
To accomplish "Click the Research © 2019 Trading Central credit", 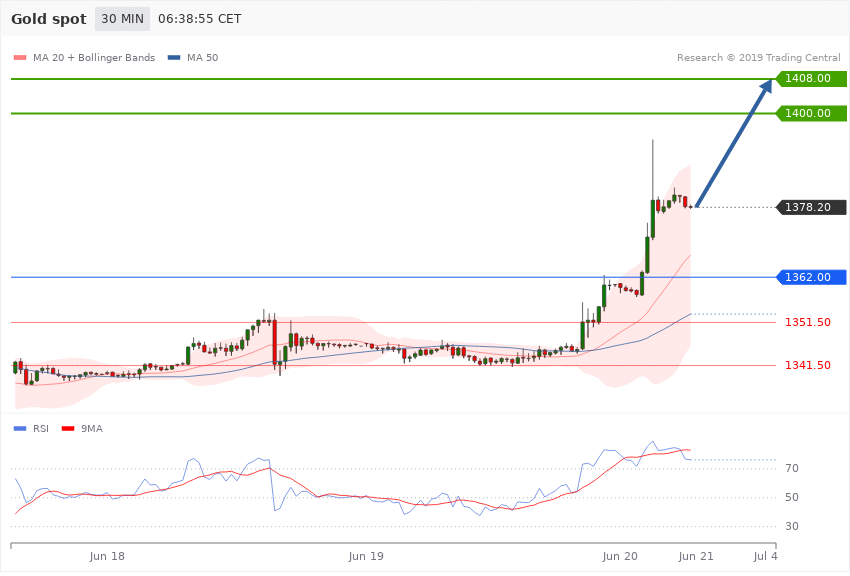I will [x=758, y=57].
